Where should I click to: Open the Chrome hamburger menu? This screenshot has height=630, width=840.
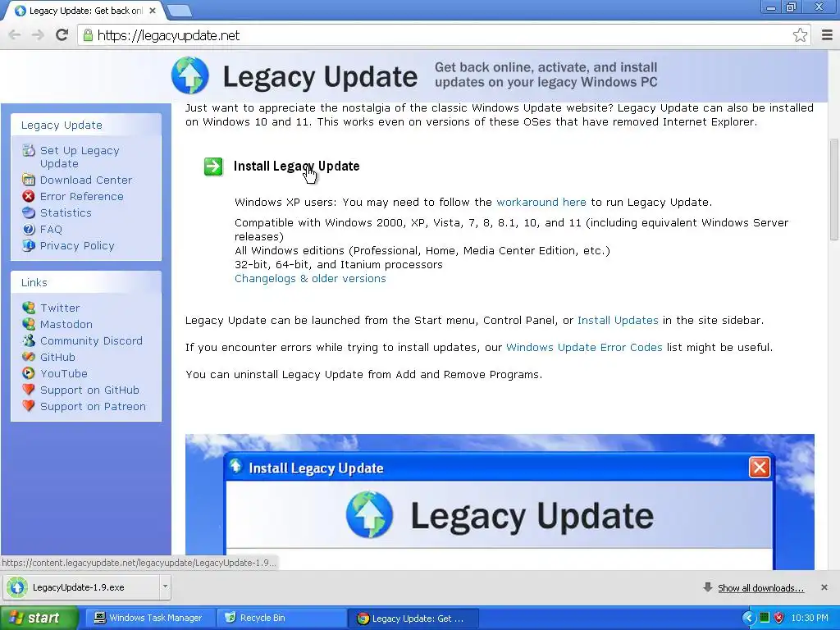827,35
